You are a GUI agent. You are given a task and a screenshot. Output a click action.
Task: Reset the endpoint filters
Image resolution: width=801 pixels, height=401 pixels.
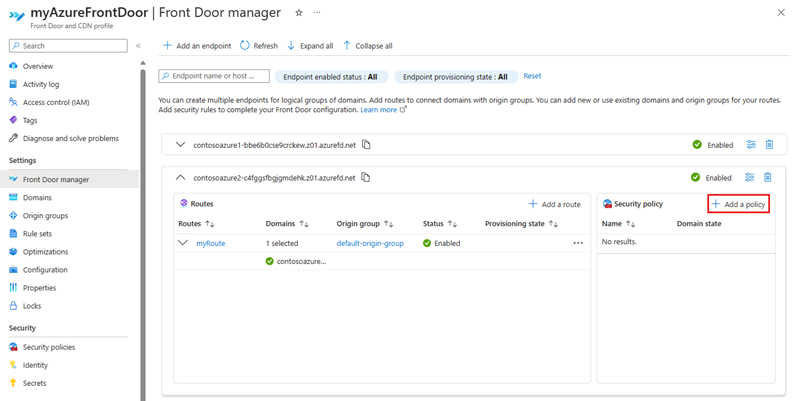click(532, 76)
